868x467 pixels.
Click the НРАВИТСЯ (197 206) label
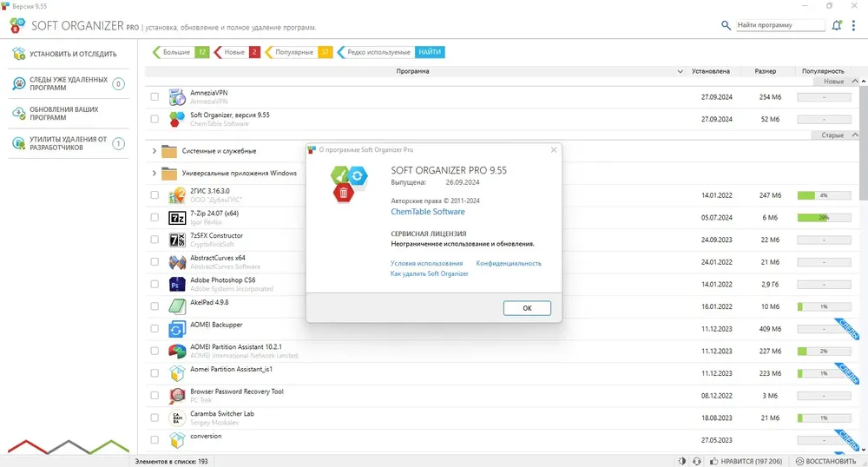[751, 461]
